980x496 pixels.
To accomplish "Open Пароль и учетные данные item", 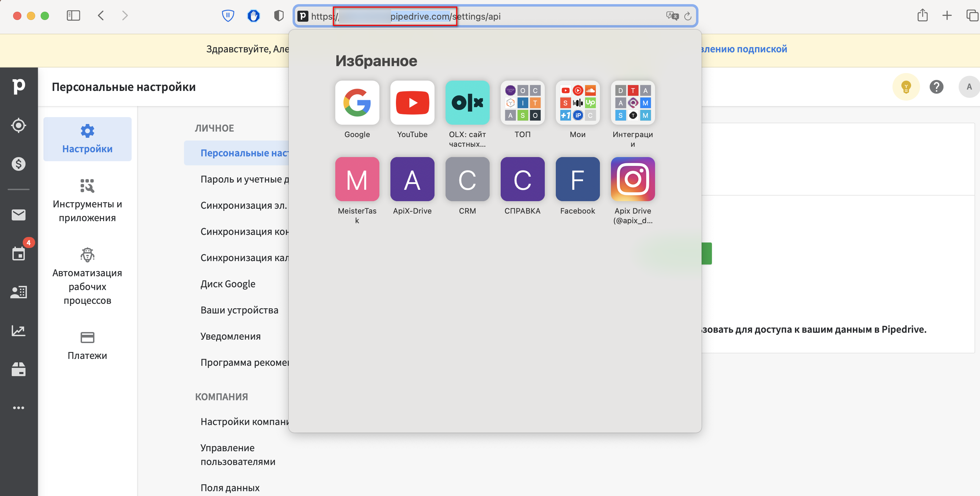I will (245, 179).
